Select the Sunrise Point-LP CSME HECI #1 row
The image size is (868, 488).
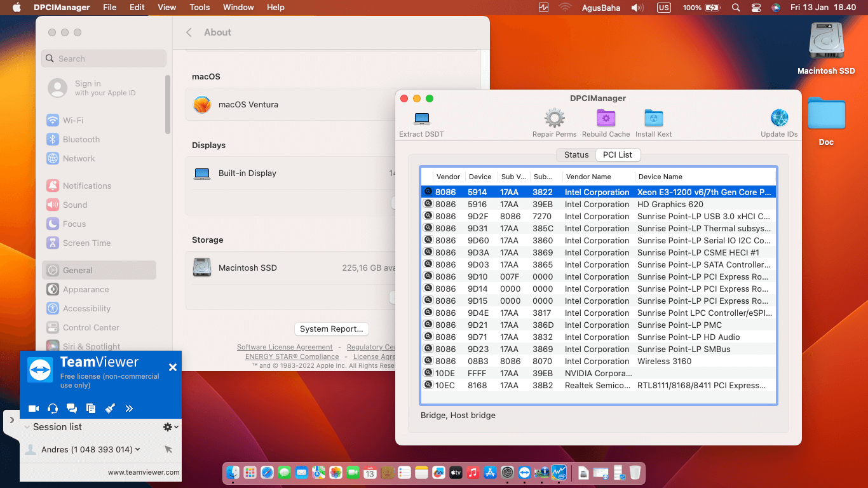click(598, 252)
